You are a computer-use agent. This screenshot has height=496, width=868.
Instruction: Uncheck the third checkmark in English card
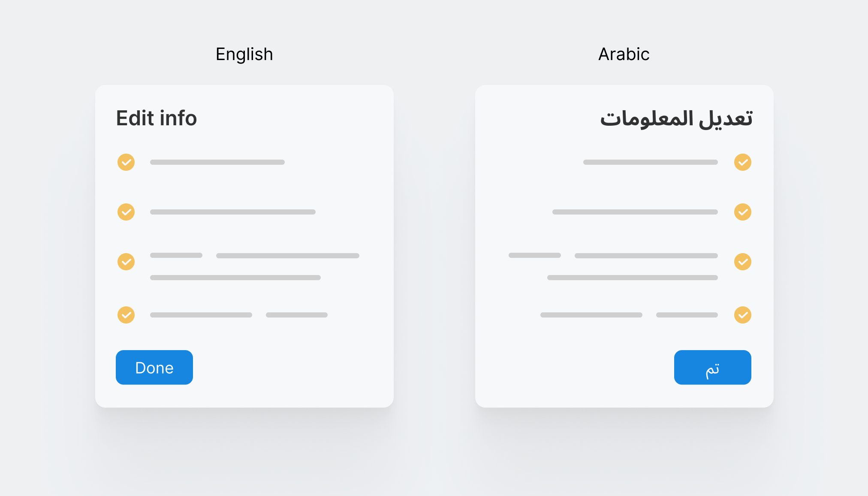(126, 262)
